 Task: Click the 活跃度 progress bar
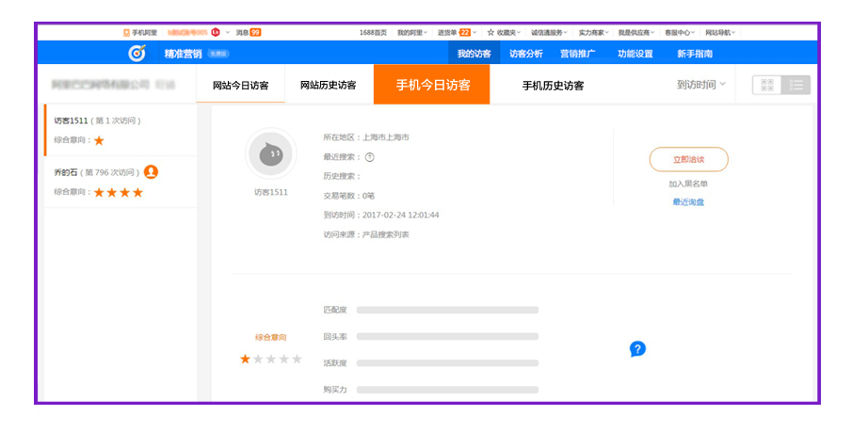447,363
